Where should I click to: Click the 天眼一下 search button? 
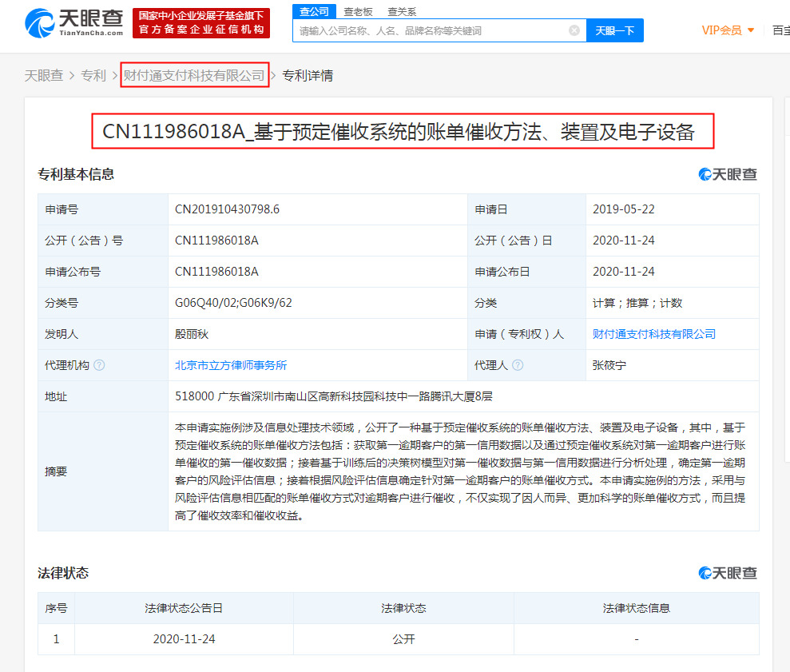615,30
